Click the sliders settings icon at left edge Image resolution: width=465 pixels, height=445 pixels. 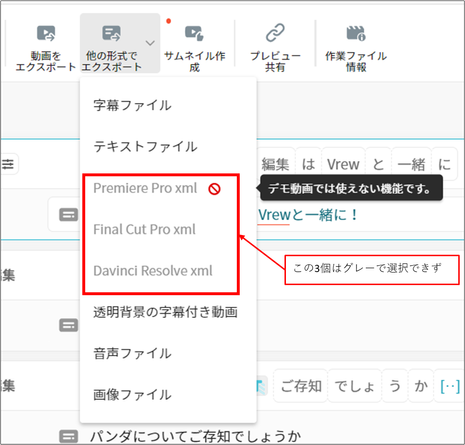pyautogui.click(x=8, y=164)
